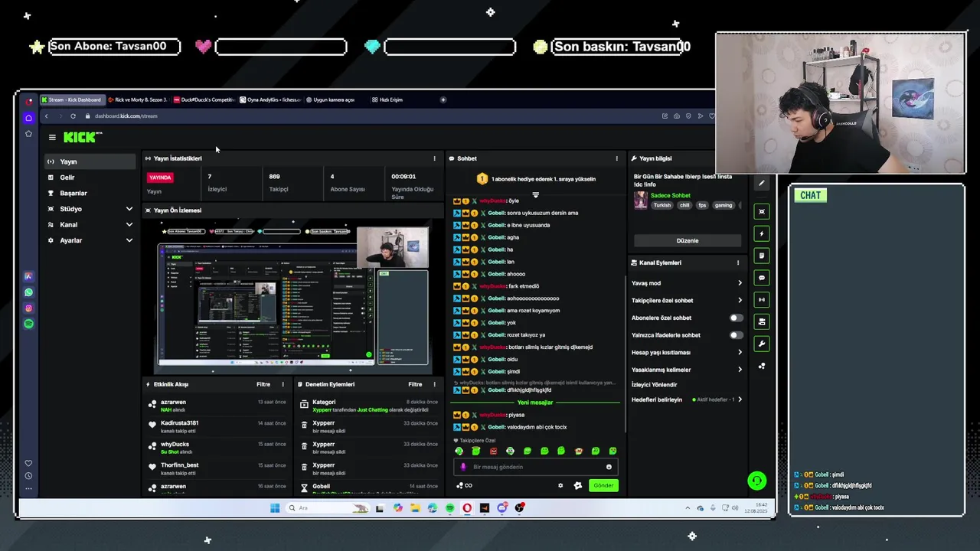Image resolution: width=980 pixels, height=551 pixels.
Task: Open Yayın İstatistikleri three-dot options
Action: pos(434,158)
